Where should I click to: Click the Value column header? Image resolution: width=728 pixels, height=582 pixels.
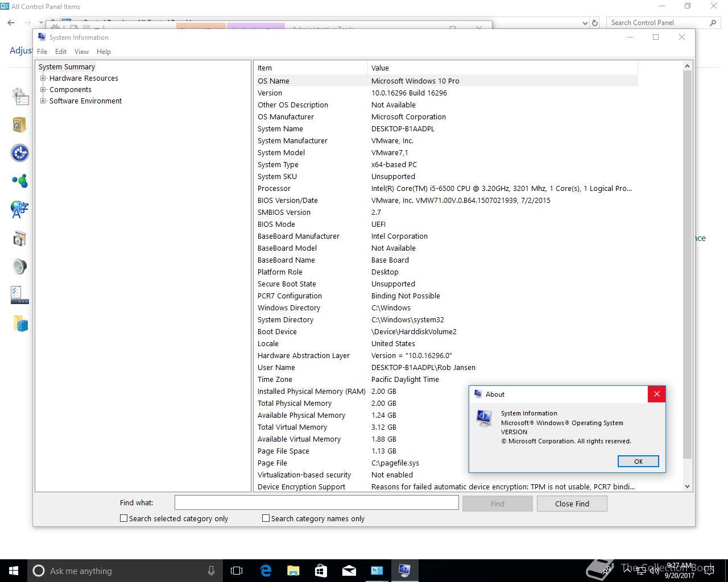point(503,68)
